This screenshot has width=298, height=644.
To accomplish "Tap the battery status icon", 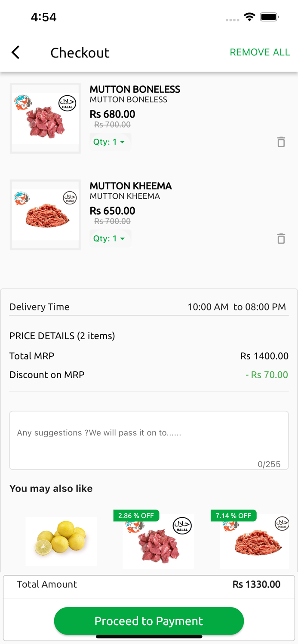I will 270,17.
